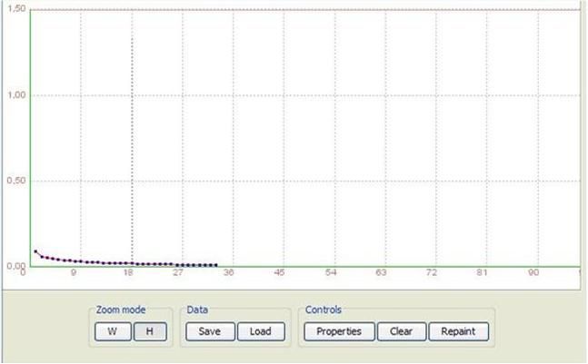Repaint the graph view
The width and height of the screenshot is (588, 364).
(x=459, y=331)
